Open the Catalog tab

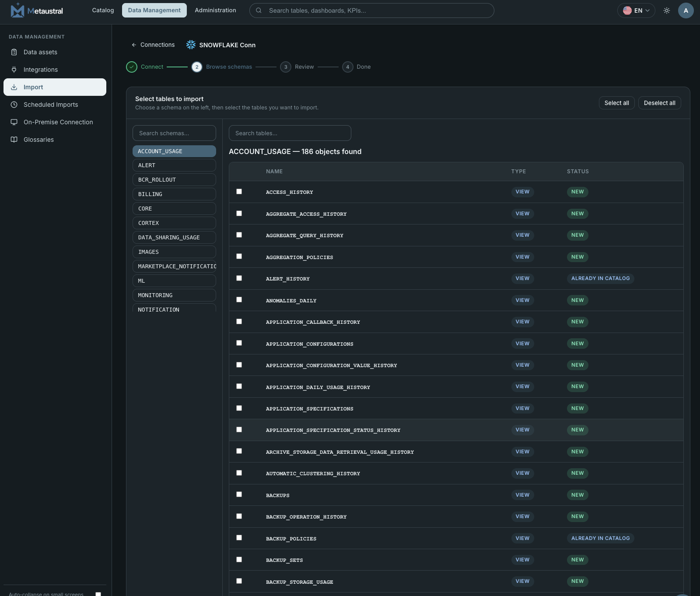click(x=103, y=10)
